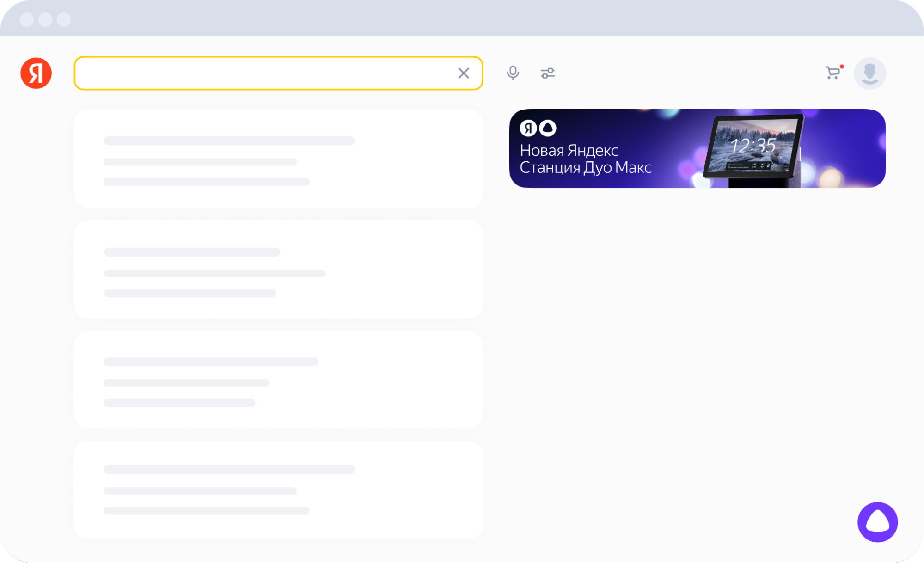The height and width of the screenshot is (563, 924).
Task: Click the red Yandex logo
Action: (36, 73)
